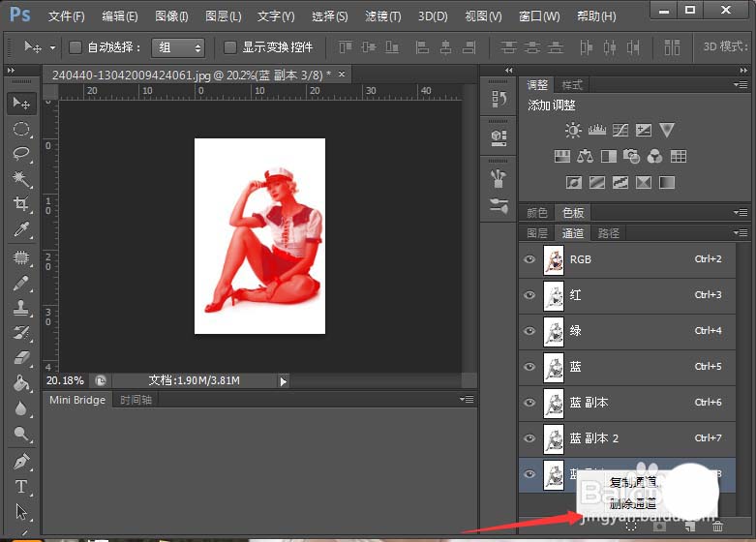Switch to the 样式 tab

[x=572, y=85]
